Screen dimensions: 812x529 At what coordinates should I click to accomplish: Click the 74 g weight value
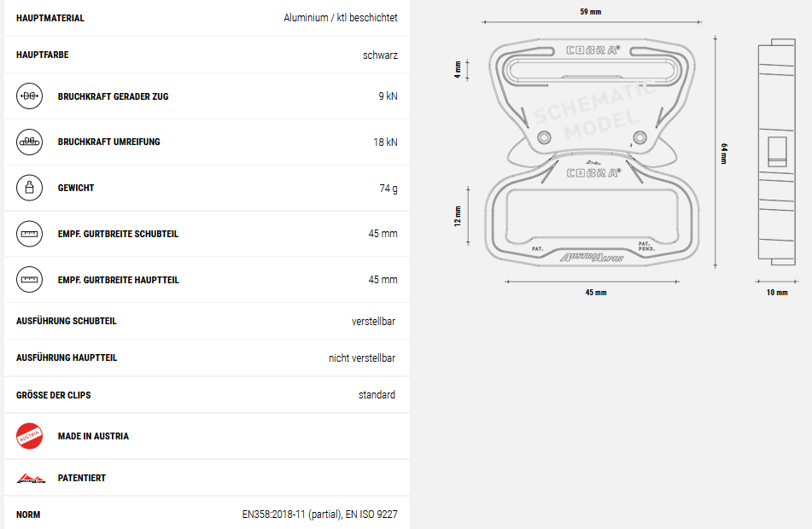(388, 189)
